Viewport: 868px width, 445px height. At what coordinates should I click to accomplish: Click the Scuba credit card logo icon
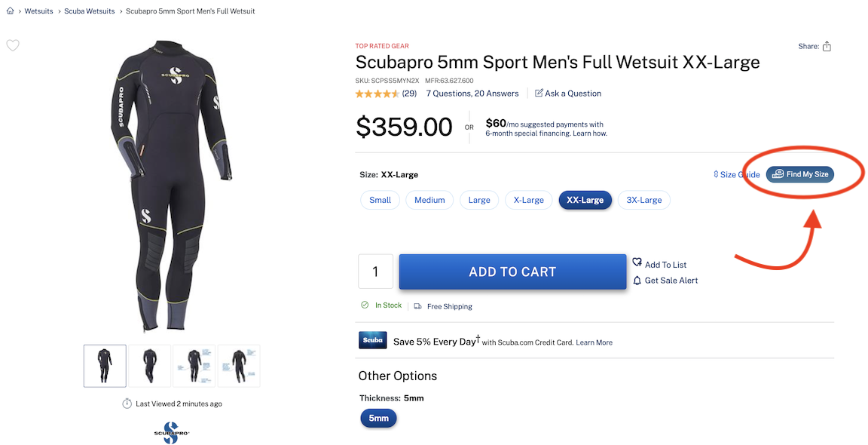coord(372,339)
